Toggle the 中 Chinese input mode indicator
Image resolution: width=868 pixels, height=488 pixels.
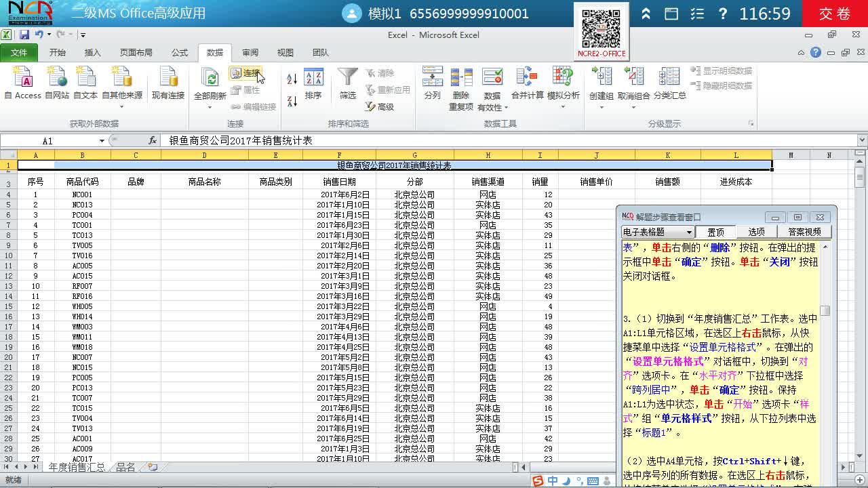point(553,481)
